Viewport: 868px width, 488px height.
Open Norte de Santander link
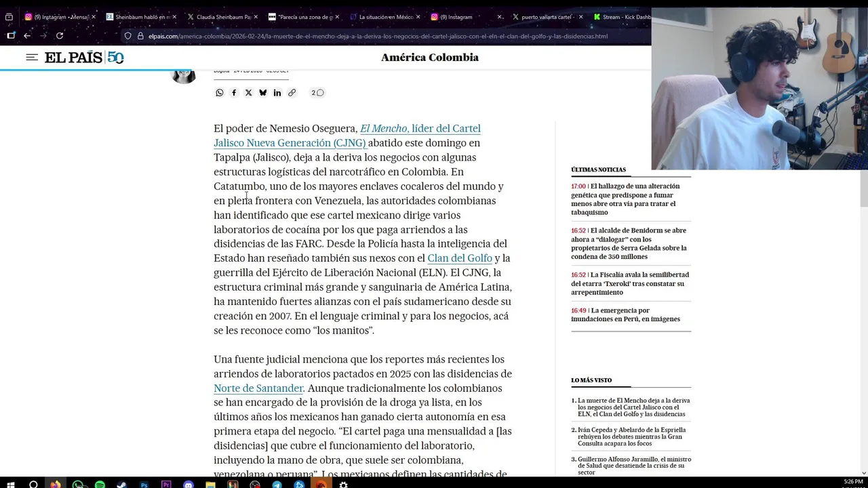point(258,388)
